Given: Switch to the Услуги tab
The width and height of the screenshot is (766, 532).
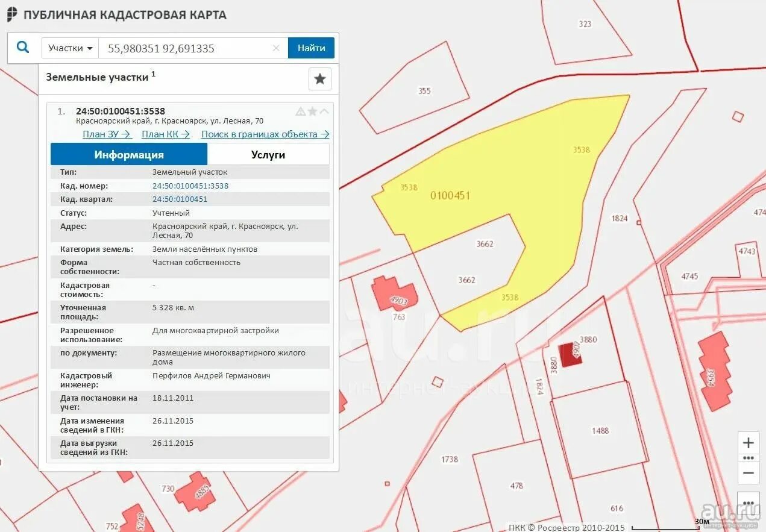Looking at the screenshot, I should click(268, 154).
